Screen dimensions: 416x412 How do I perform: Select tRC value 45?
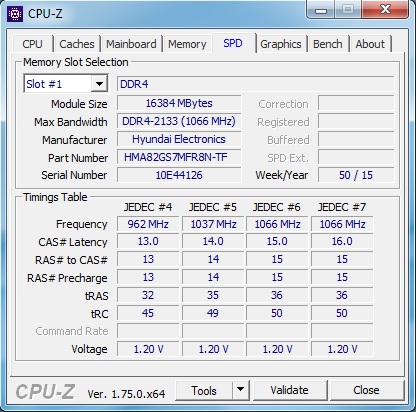tap(148, 313)
